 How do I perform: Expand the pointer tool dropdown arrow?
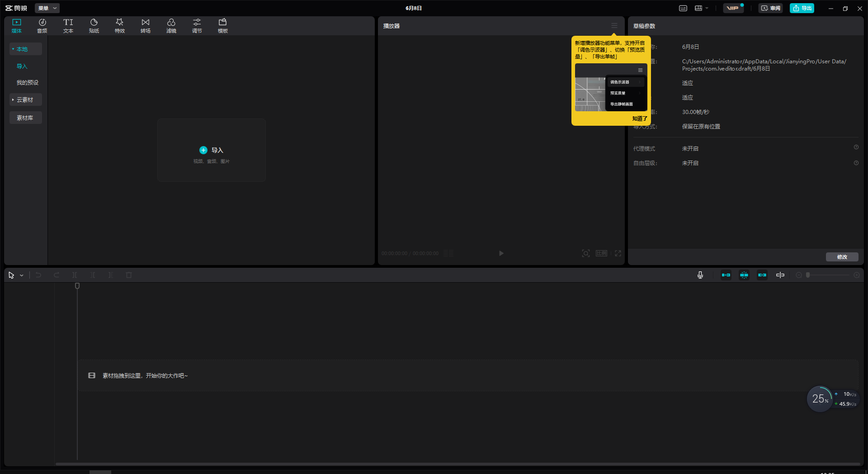coord(21,275)
